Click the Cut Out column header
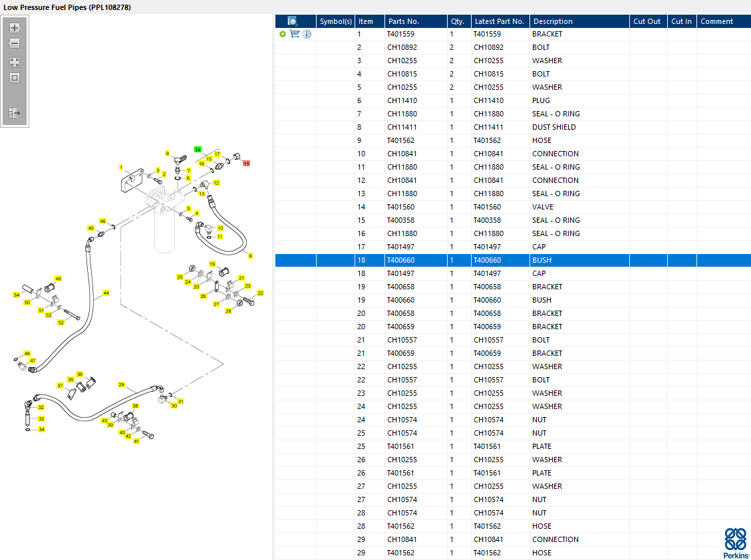 coord(649,21)
